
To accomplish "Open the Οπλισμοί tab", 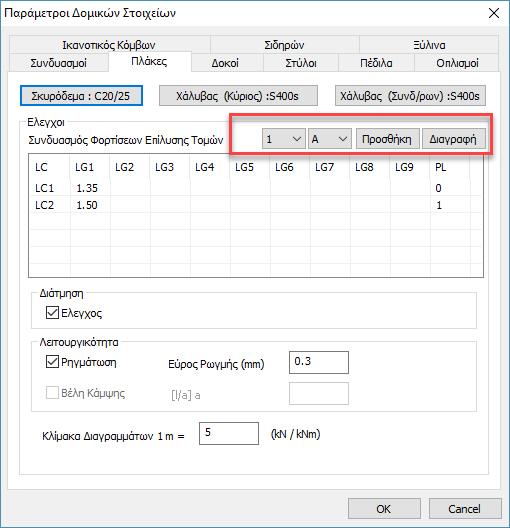I will [457, 63].
